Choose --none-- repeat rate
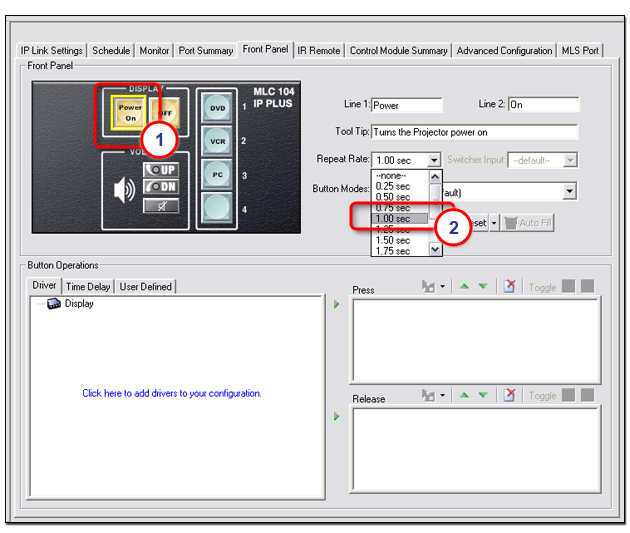Screen dimensions: 630x533 401,176
